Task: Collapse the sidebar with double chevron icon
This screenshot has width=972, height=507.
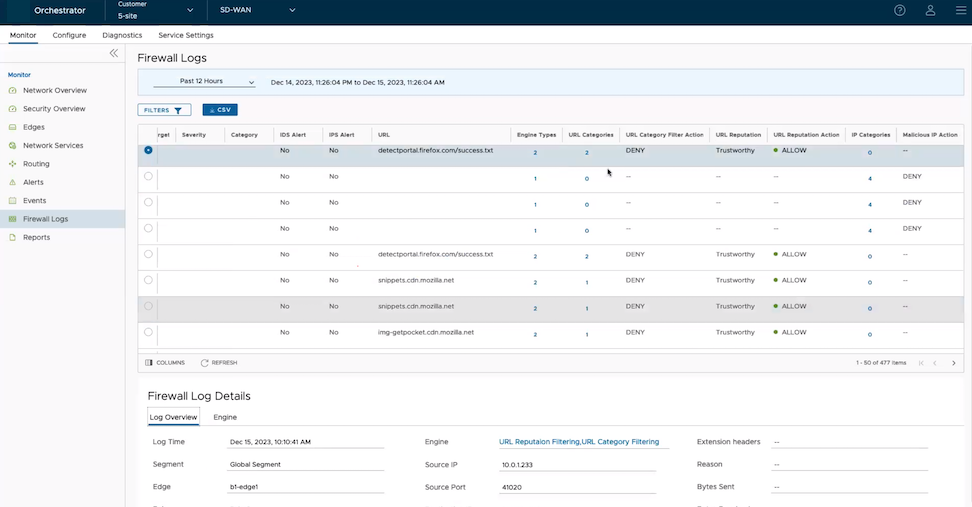Action: (114, 53)
